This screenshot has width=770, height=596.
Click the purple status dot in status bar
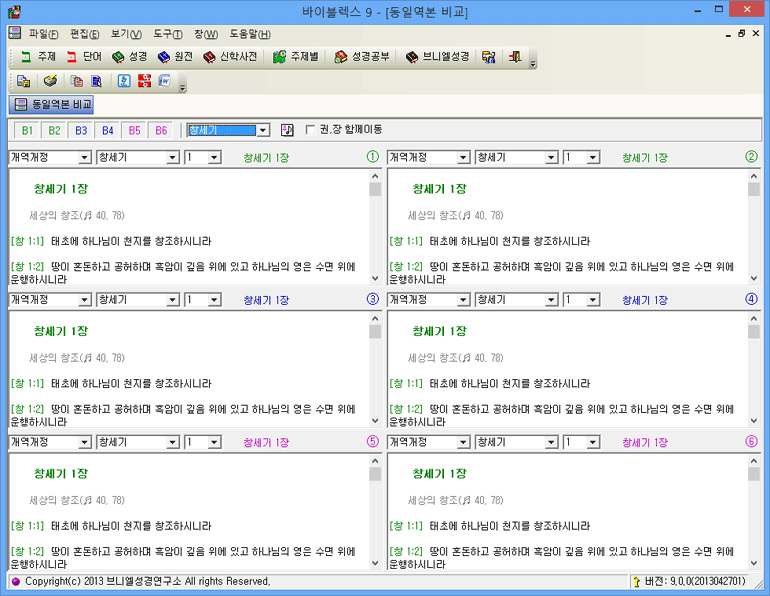pos(15,582)
